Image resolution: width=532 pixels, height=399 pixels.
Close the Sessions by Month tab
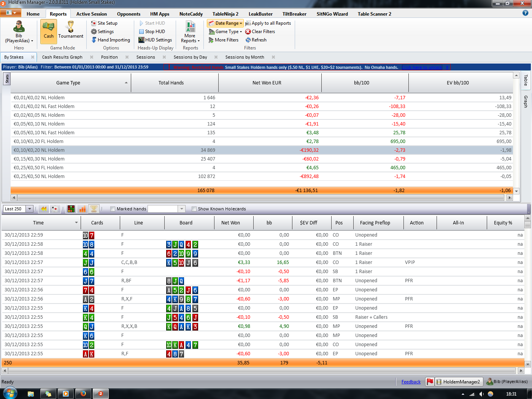tap(273, 57)
